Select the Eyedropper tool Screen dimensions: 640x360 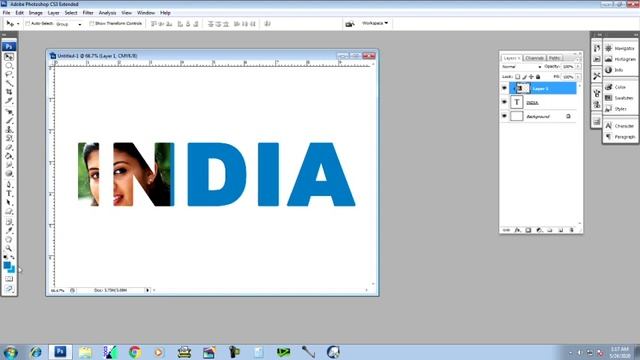coord(9,231)
